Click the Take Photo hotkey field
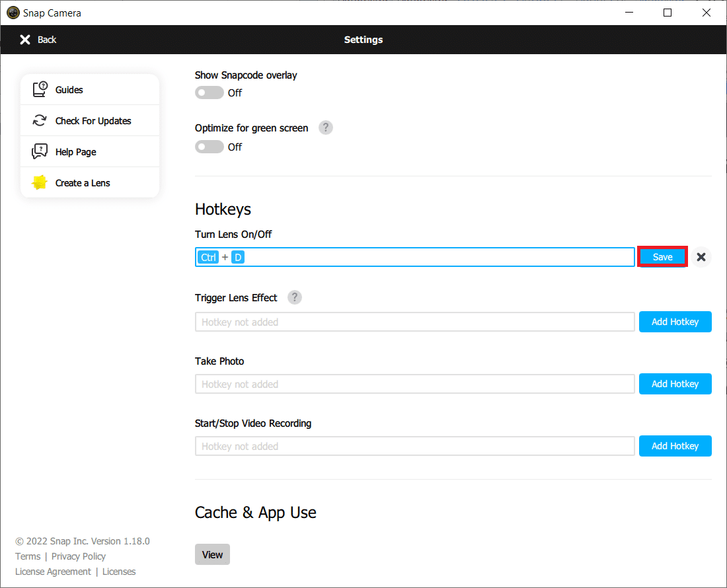Image resolution: width=727 pixels, height=588 pixels. (x=414, y=384)
